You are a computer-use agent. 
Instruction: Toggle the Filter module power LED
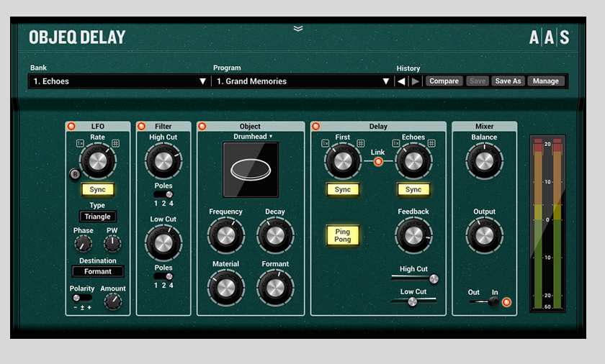142,127
